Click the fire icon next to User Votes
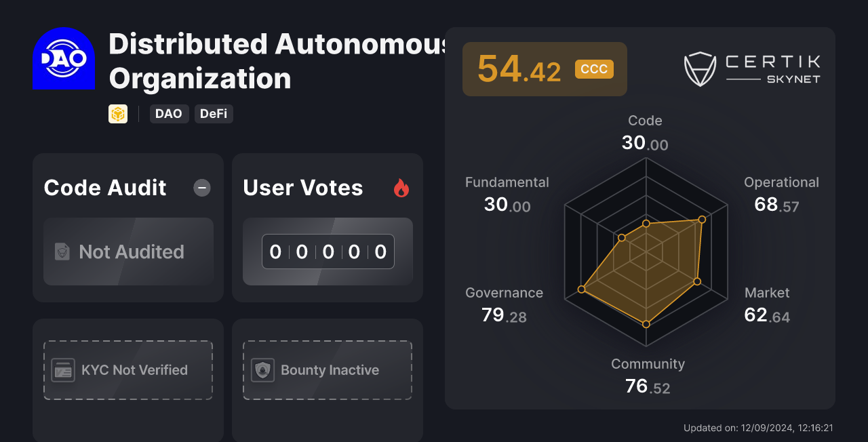The height and width of the screenshot is (442, 868). point(401,188)
